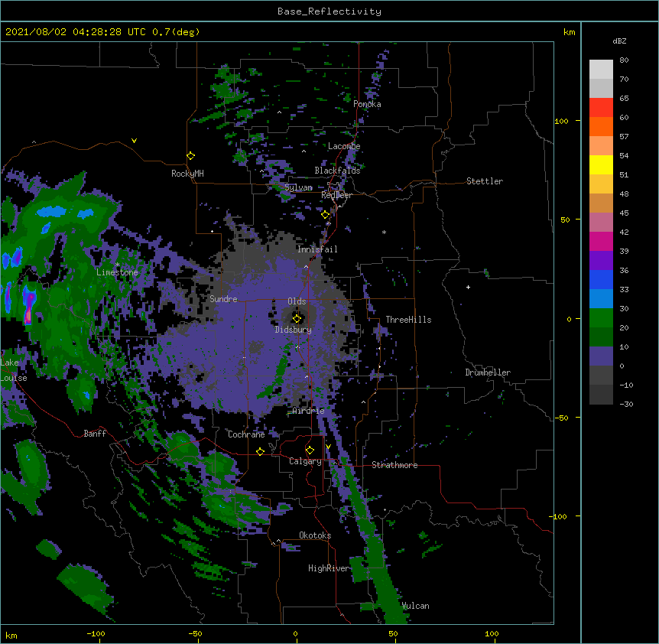The width and height of the screenshot is (659, 644).
Task: Pick the blue 33-36 dBZ legend swatch
Action: click(601, 279)
